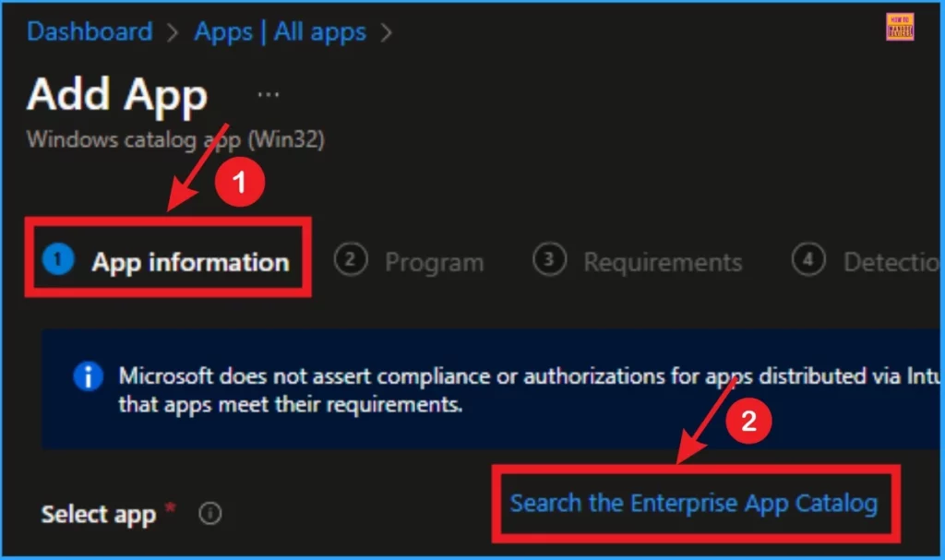Open the Dashboard breadcrumb link

(x=90, y=31)
